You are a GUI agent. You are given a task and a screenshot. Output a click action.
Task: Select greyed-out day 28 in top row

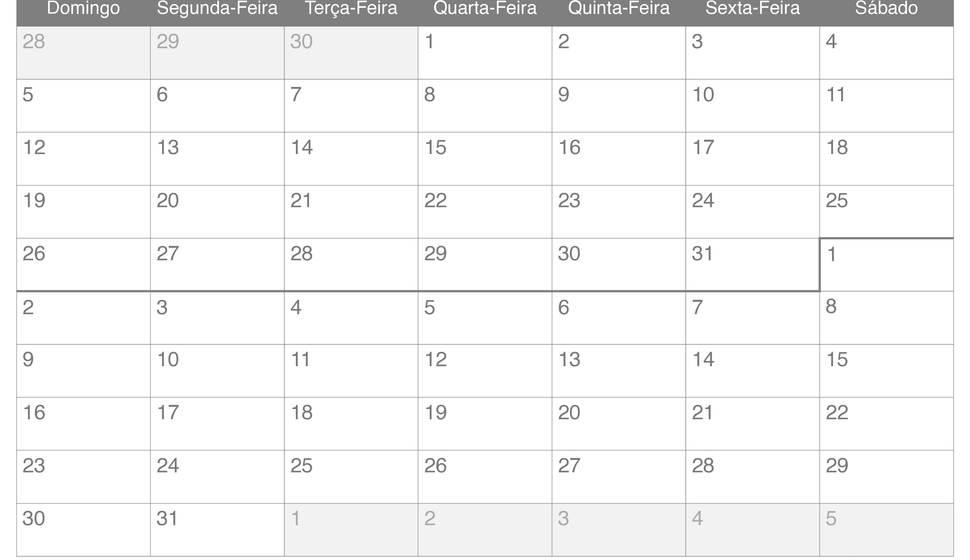pos(84,53)
